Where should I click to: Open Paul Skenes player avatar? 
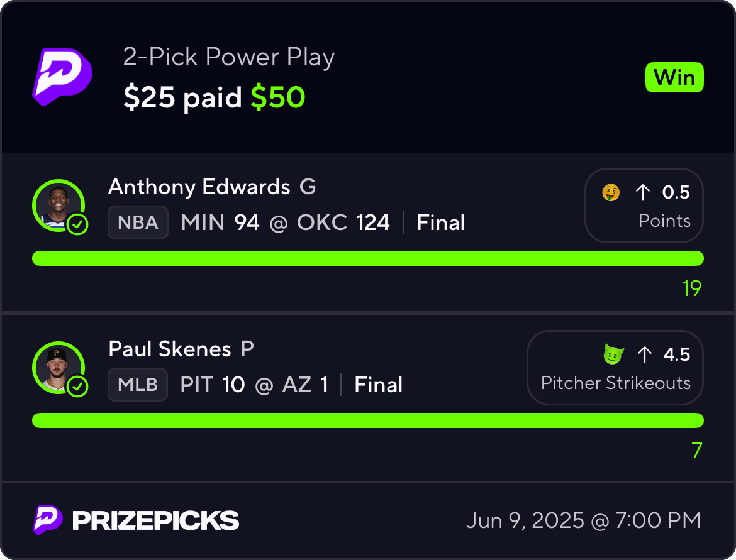point(57,366)
